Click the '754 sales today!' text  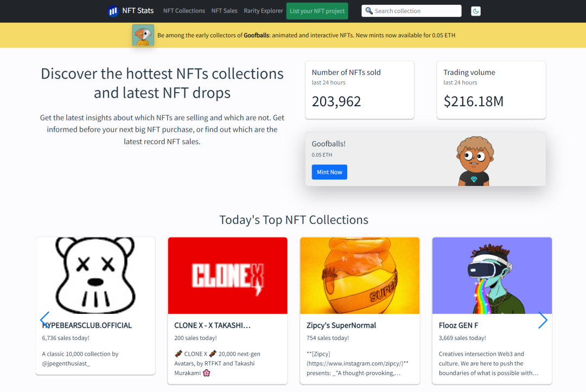(x=328, y=338)
